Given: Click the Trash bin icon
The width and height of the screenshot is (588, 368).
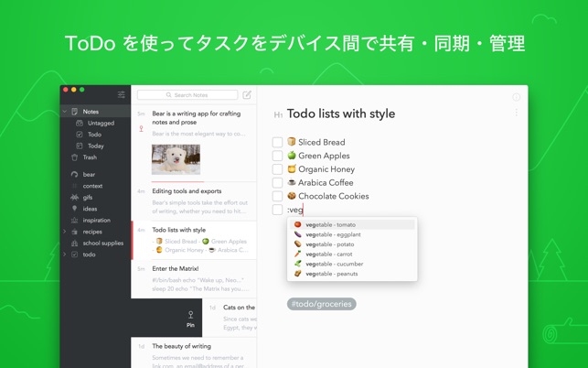Looking at the screenshot, I should (x=75, y=157).
